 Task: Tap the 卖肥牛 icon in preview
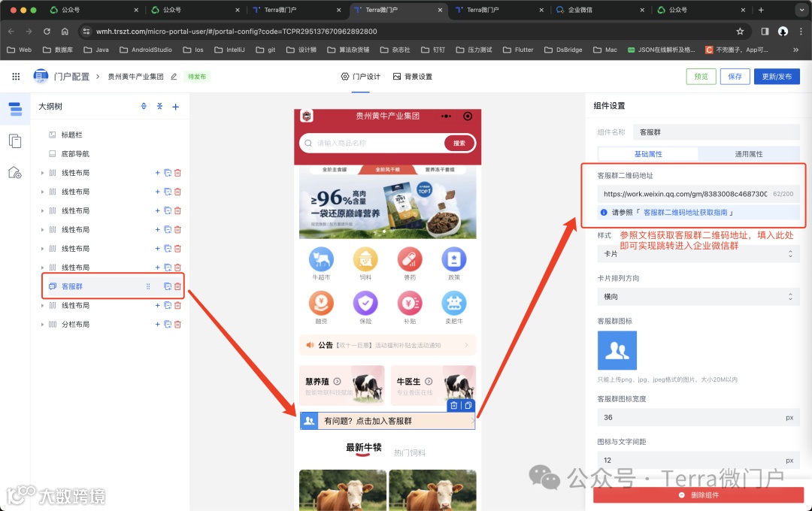[x=454, y=304]
